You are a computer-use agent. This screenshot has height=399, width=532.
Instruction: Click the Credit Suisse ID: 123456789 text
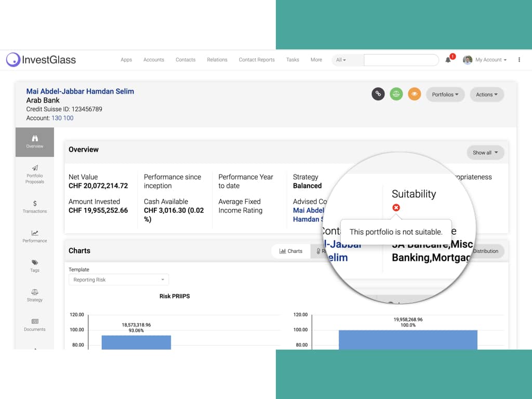tap(64, 109)
